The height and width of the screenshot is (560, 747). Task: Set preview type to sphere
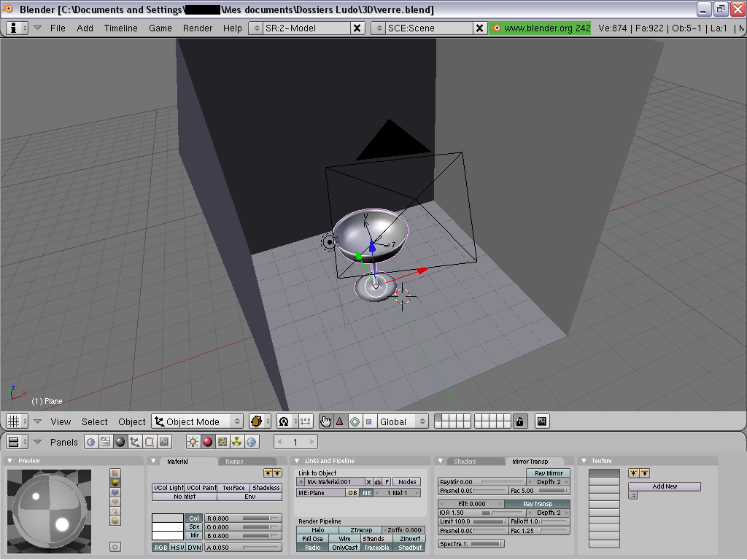coord(115,483)
